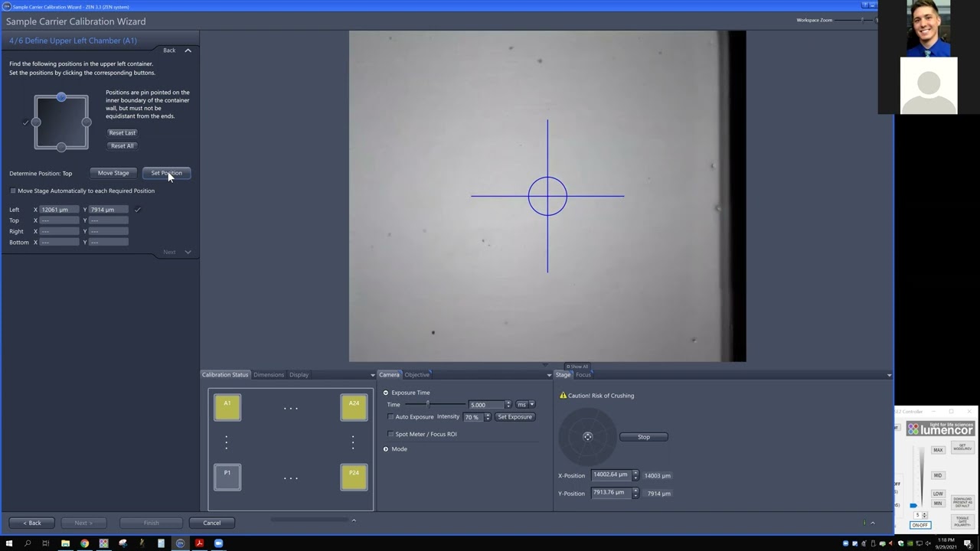Click Reset Last button
This screenshot has height=551, width=980.
(x=122, y=132)
